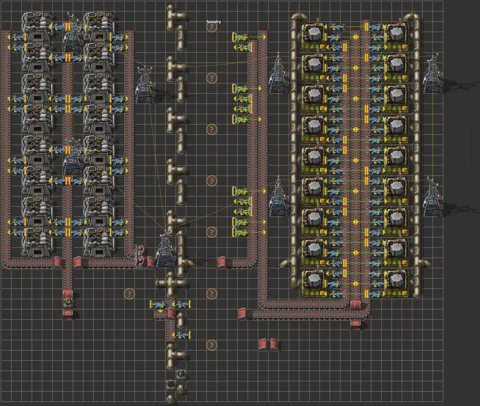The width and height of the screenshot is (480, 406).
Task: Select the long vertical pipe left of the electromagnetic plants
Action: pos(294,150)
